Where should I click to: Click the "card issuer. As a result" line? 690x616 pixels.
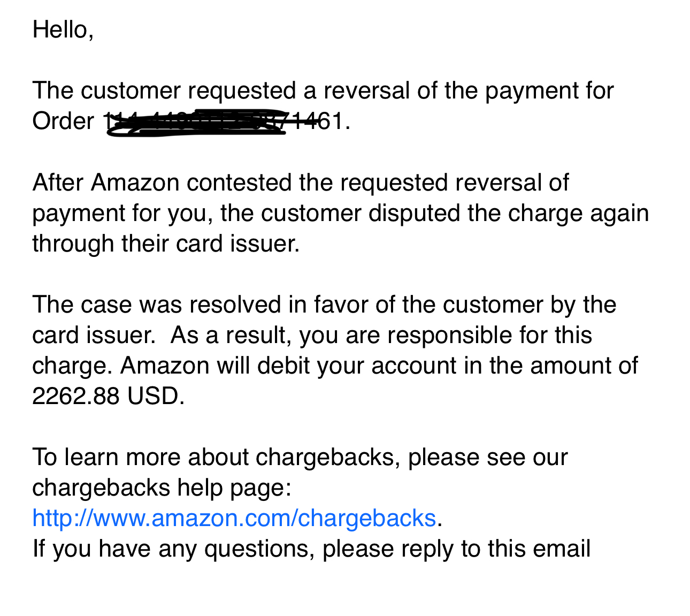pyautogui.click(x=312, y=335)
